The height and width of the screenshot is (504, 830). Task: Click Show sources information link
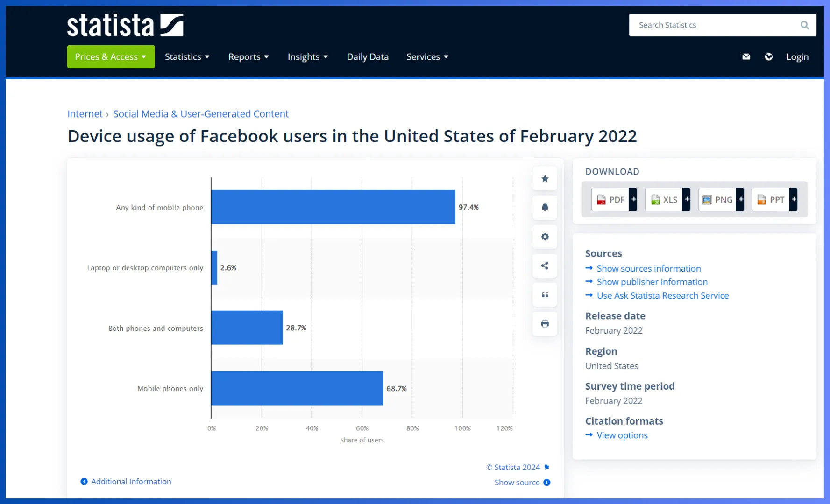[x=649, y=268]
